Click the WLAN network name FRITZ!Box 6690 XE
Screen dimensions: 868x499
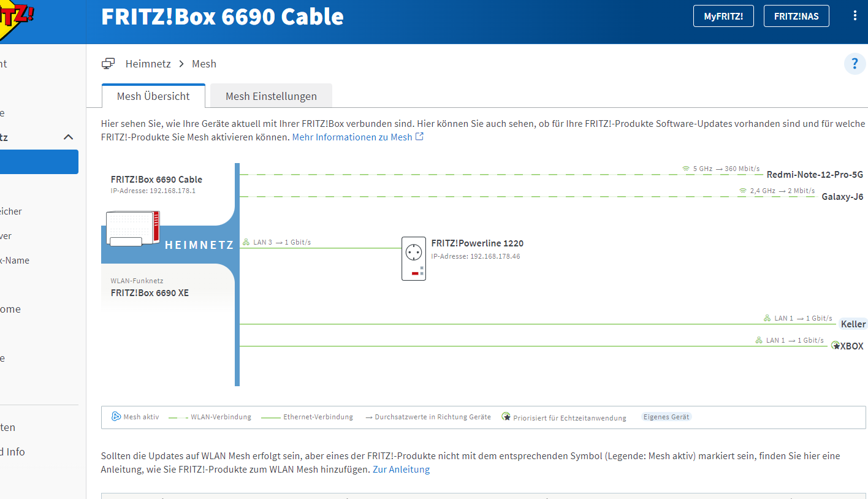tap(150, 293)
